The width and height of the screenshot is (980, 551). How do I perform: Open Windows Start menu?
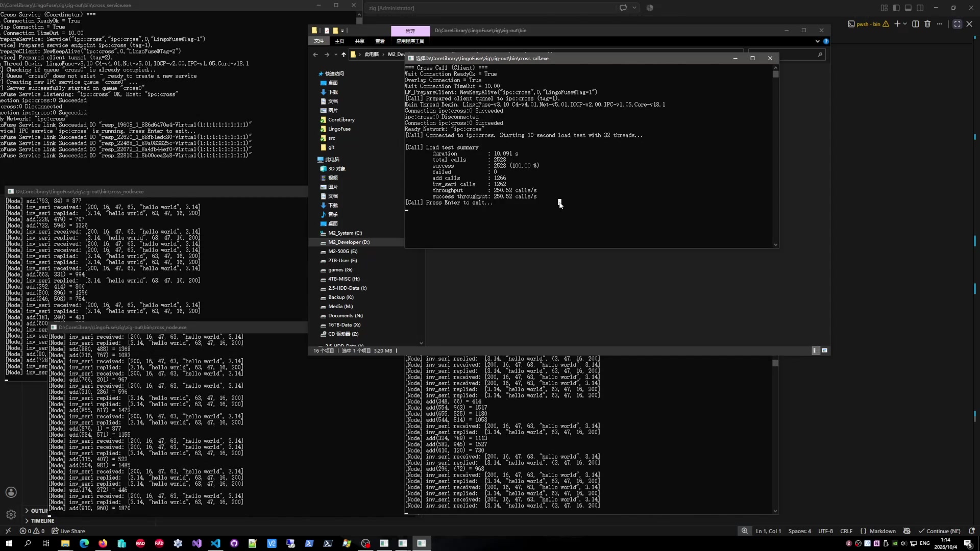click(9, 543)
